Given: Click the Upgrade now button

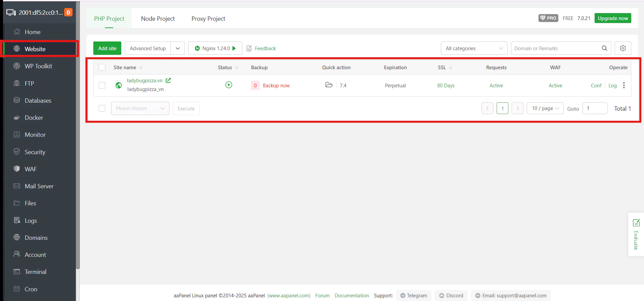Looking at the screenshot, I should [613, 18].
